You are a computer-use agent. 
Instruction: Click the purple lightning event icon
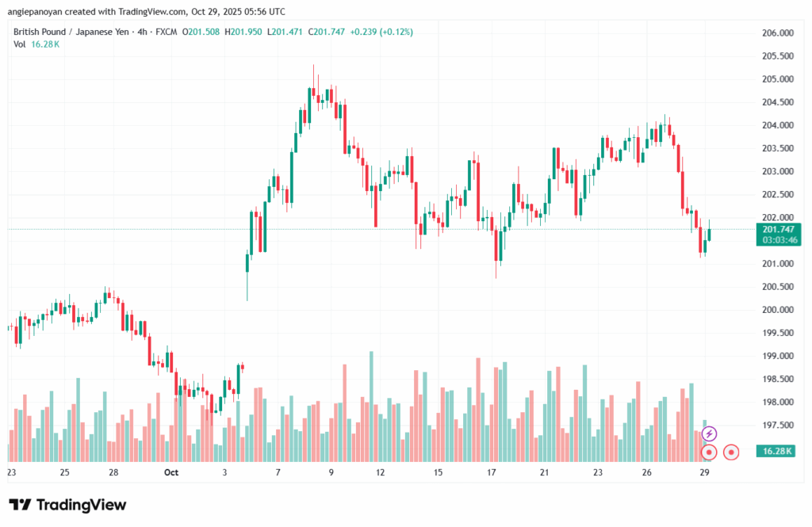710,433
